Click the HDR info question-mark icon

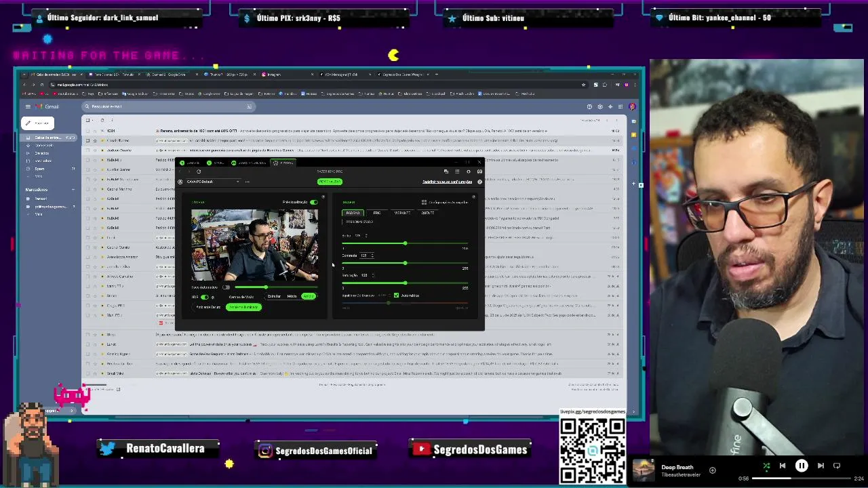pyautogui.click(x=212, y=297)
